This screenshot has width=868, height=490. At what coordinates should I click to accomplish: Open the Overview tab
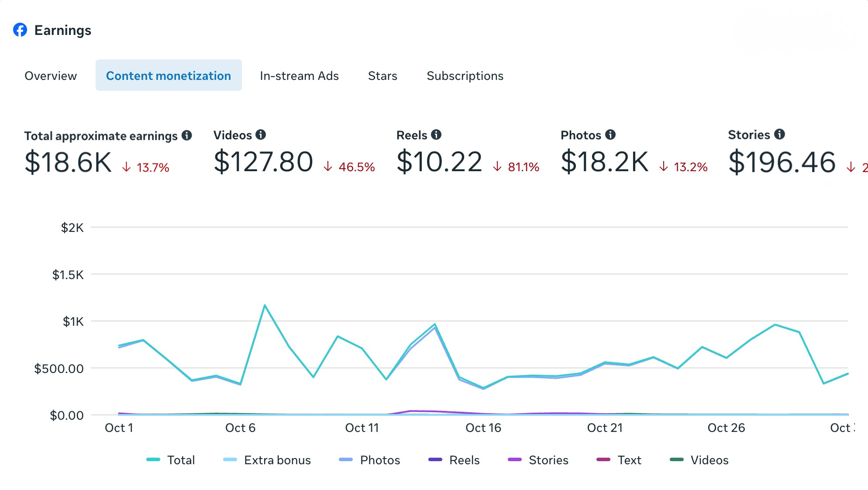[51, 76]
